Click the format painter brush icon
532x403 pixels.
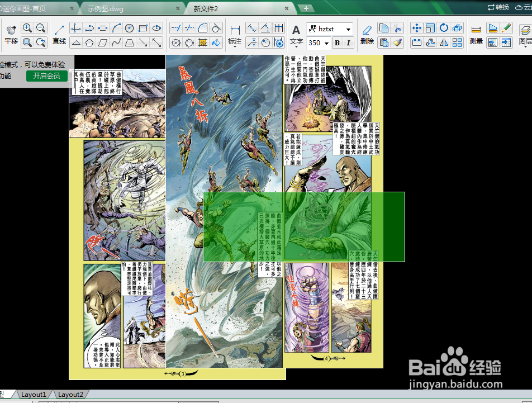click(397, 42)
